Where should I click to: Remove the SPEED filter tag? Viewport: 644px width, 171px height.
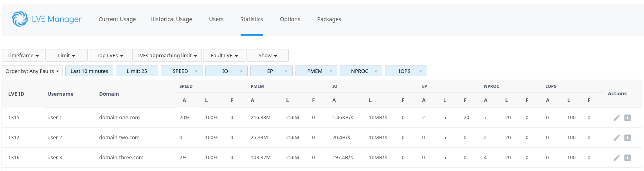[x=196, y=71]
